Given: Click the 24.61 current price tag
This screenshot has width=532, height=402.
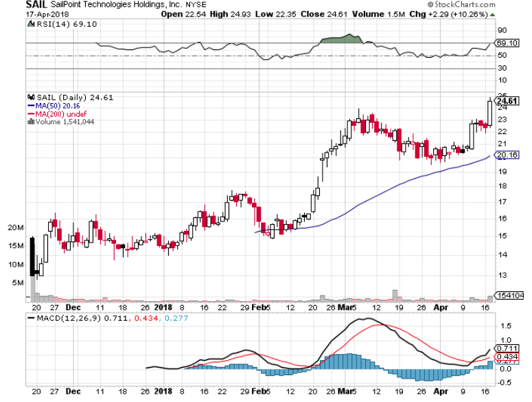Looking at the screenshot, I should (x=507, y=101).
